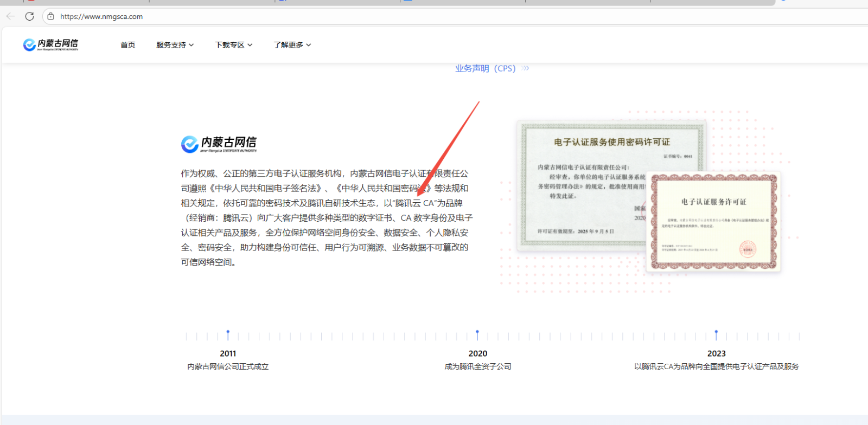Viewport: 868px width, 425px height.
Task: Click the 2023 year label
Action: tap(717, 353)
